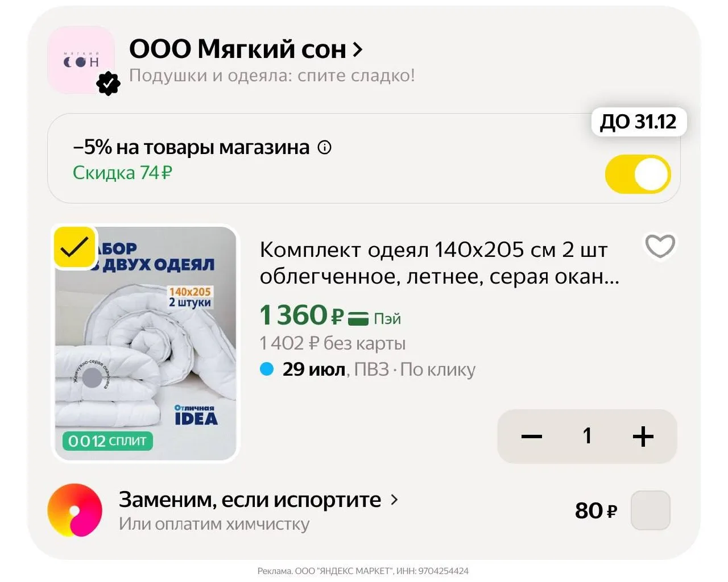Click the info icon next to −5% discount
The width and height of the screenshot is (728, 582).
pos(324,148)
